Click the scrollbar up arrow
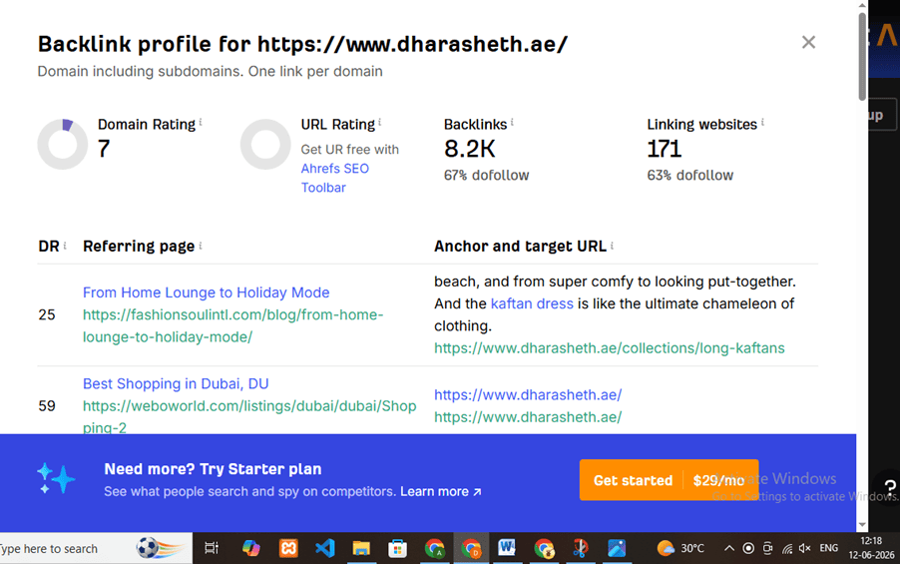Viewport: 900px width, 564px height. 862,5
